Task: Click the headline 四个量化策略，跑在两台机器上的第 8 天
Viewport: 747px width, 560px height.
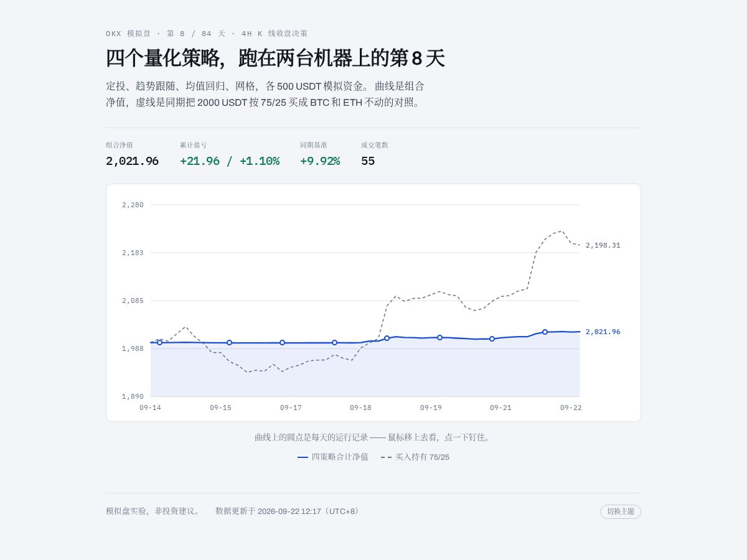Action: click(275, 58)
